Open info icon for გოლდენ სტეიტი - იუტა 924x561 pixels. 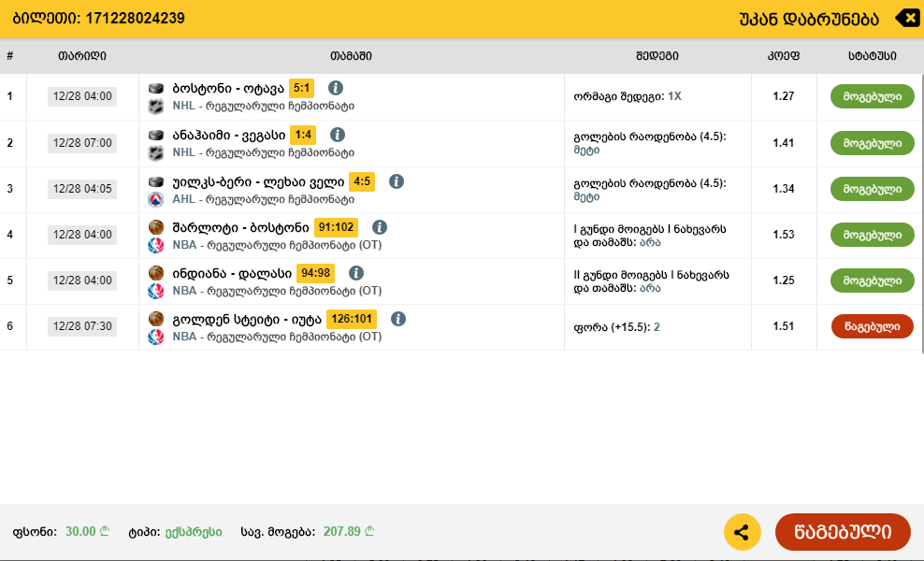pos(398,320)
